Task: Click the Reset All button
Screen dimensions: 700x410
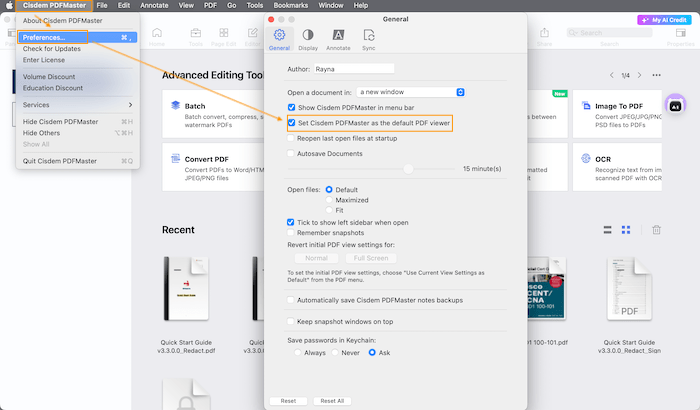Action: click(x=332, y=401)
